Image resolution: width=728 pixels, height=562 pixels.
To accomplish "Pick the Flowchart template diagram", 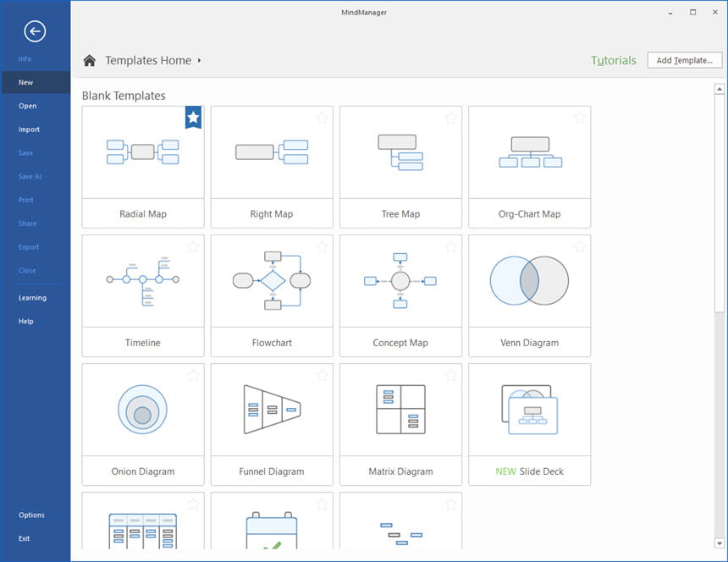I will (272, 280).
